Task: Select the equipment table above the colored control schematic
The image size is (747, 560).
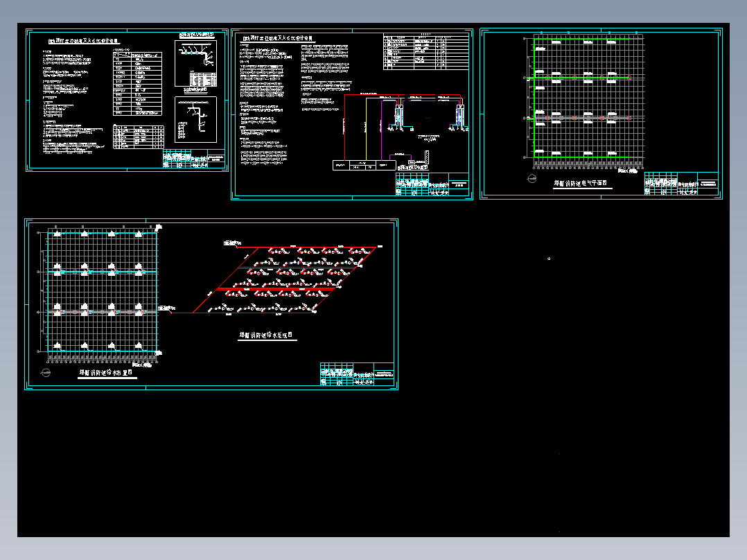Action: 426,52
